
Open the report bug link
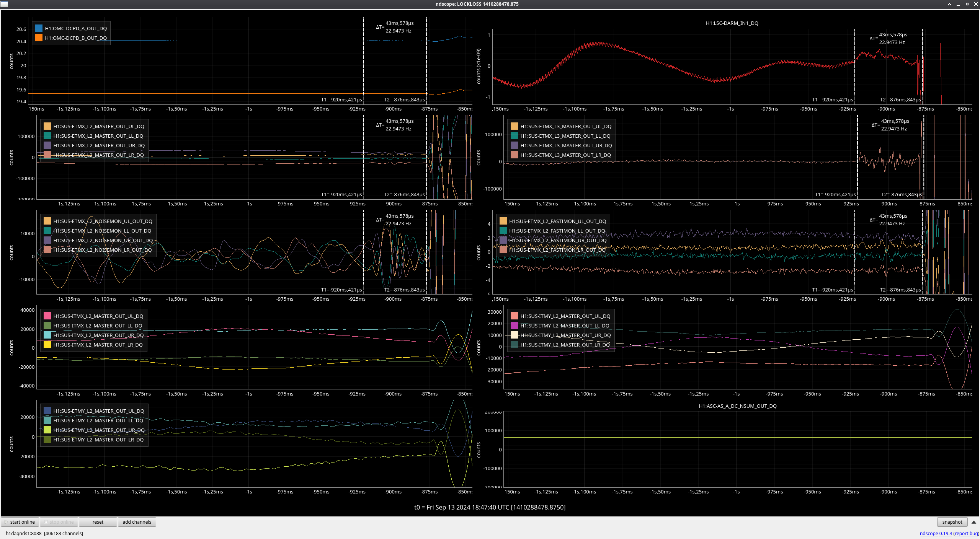(966, 533)
